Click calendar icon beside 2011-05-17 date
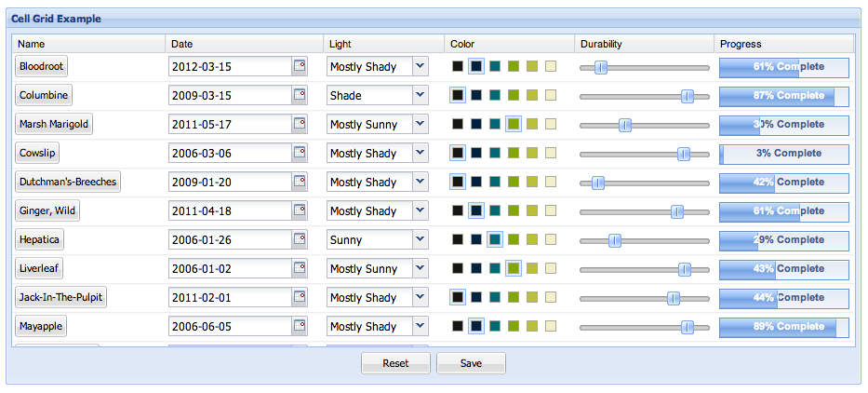 coord(300,124)
